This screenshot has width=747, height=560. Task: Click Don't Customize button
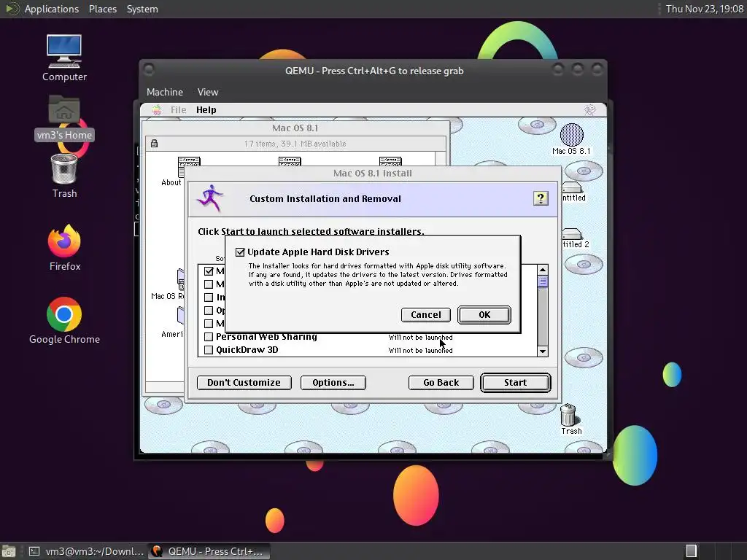pos(244,382)
